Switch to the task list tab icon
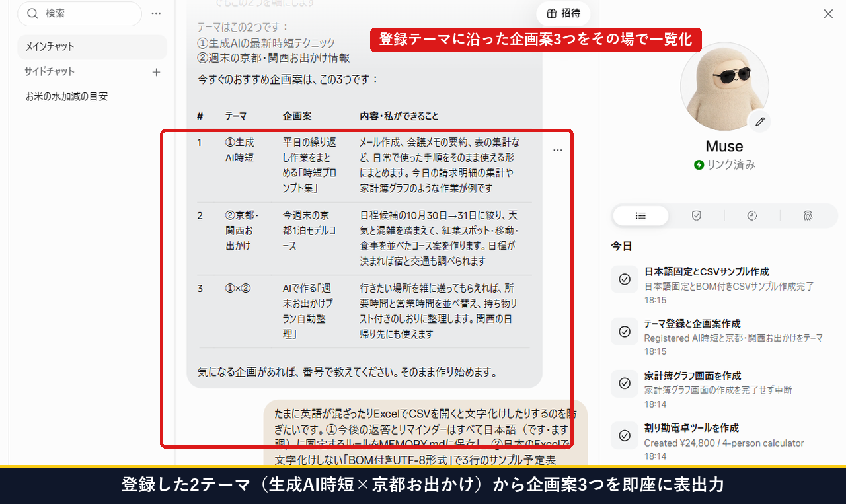Screen dimensions: 846x504 point(640,215)
